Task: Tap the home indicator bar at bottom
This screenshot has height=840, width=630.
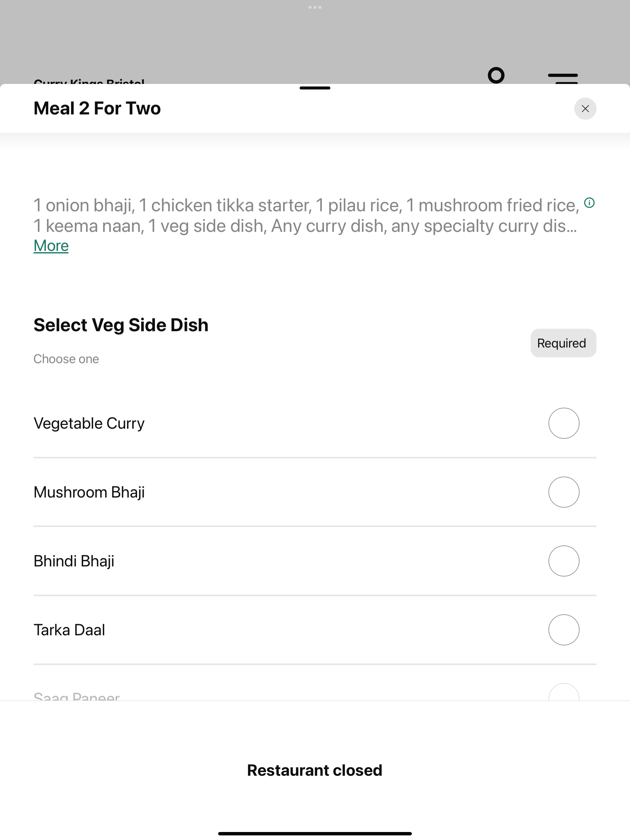Action: (315, 834)
